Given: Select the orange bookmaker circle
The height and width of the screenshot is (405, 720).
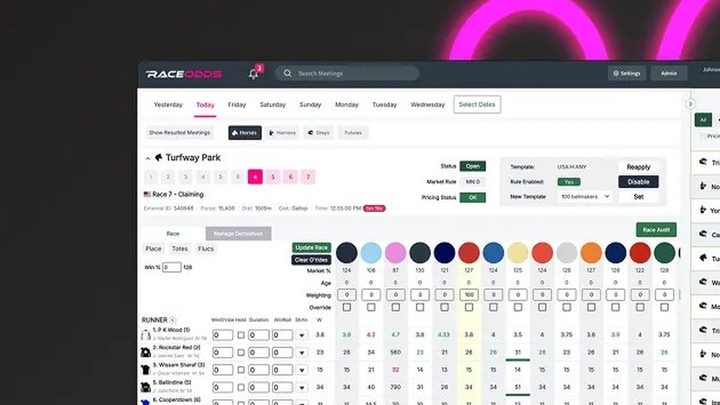Looking at the screenshot, I should pyautogui.click(x=591, y=253).
